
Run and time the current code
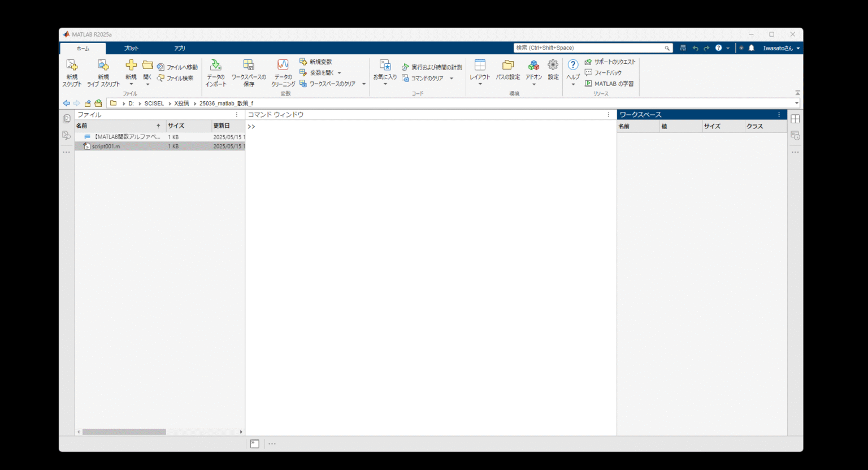click(432, 66)
